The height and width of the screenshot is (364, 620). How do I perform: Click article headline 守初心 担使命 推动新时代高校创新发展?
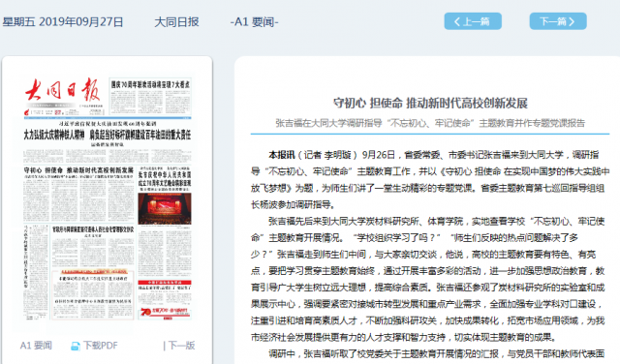tap(430, 104)
